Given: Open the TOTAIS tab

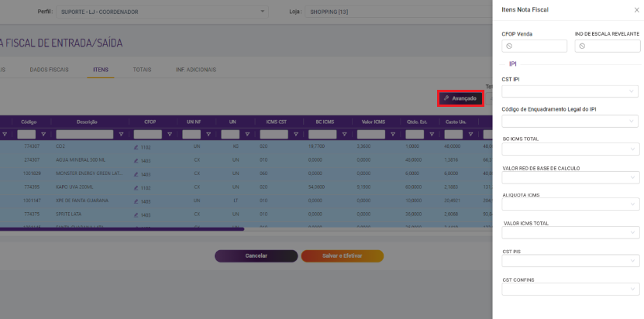Looking at the screenshot, I should click(142, 70).
